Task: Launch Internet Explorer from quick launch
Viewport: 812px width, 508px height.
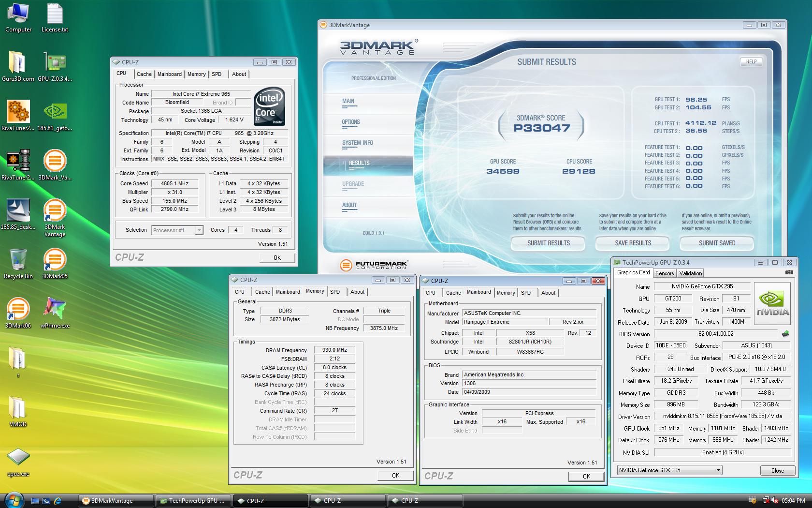Action: [x=58, y=501]
